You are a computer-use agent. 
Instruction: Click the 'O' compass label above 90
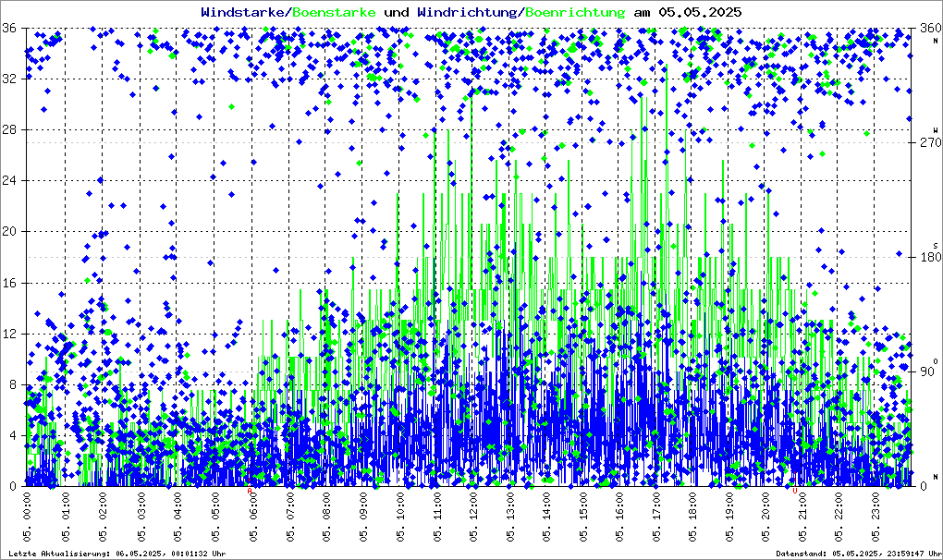[936, 361]
